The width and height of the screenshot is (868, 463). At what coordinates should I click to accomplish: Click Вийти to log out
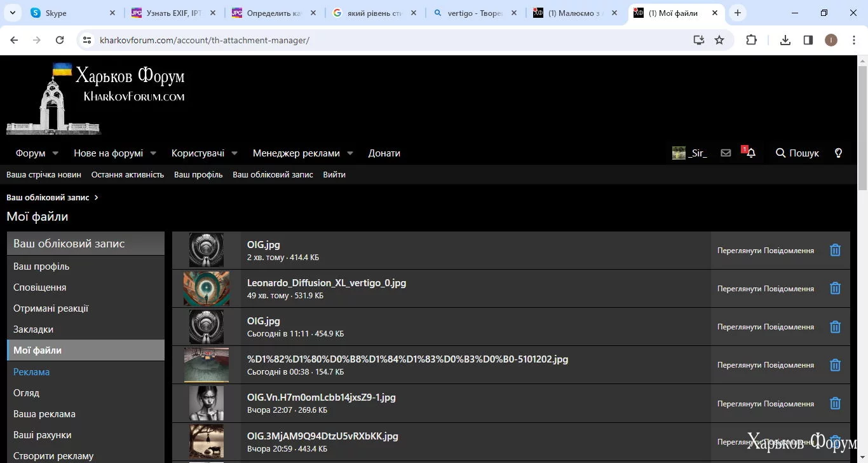click(334, 175)
